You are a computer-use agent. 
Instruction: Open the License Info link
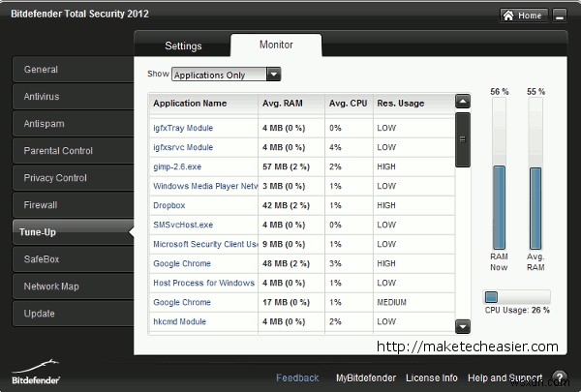[432, 377]
